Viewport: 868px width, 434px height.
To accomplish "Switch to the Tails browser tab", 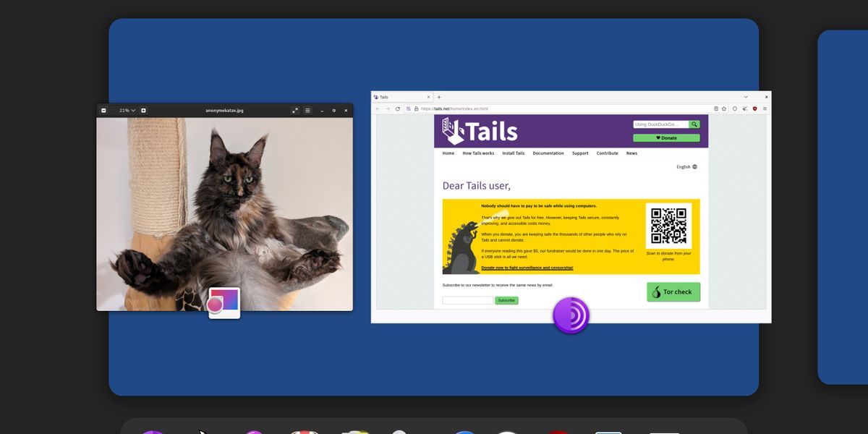I will pyautogui.click(x=398, y=96).
